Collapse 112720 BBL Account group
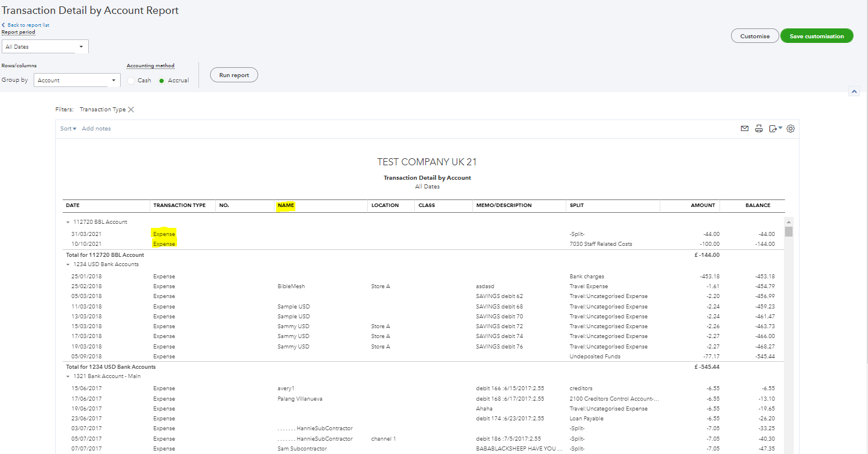 pyautogui.click(x=68, y=222)
